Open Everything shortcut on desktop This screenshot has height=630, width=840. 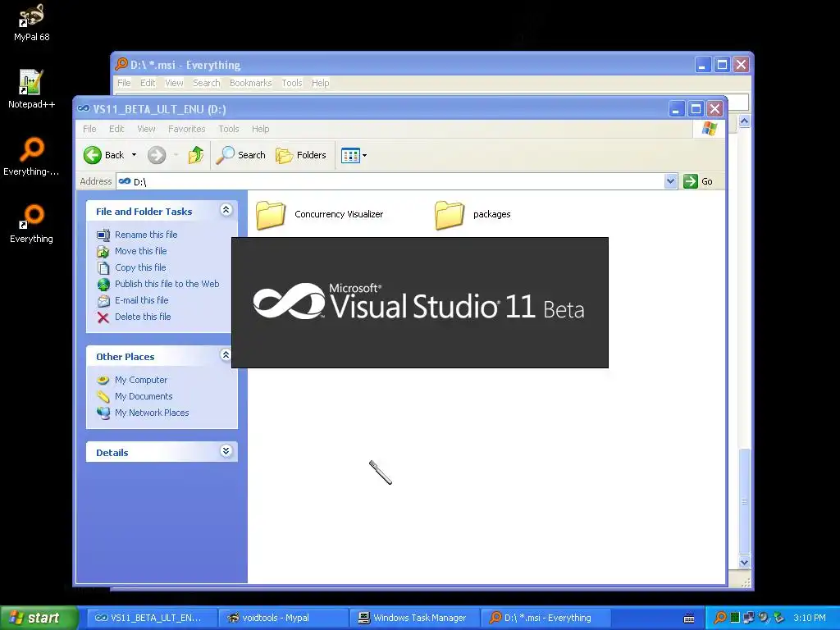(x=31, y=224)
